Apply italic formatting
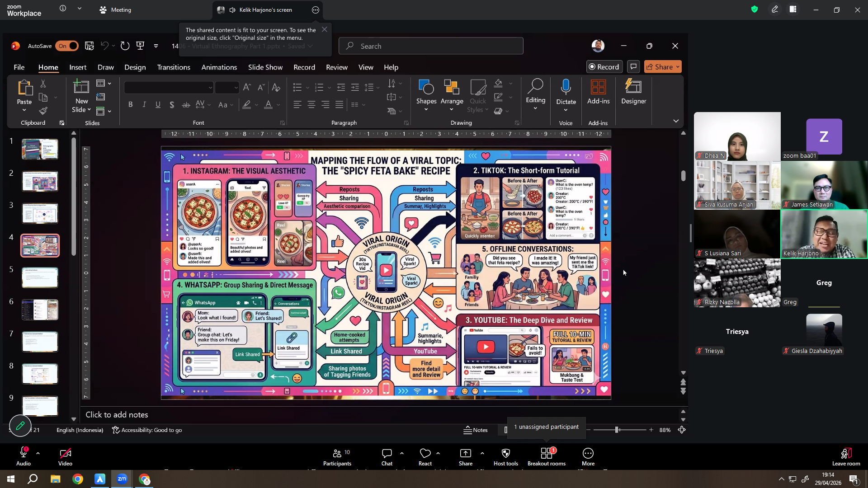 [144, 105]
